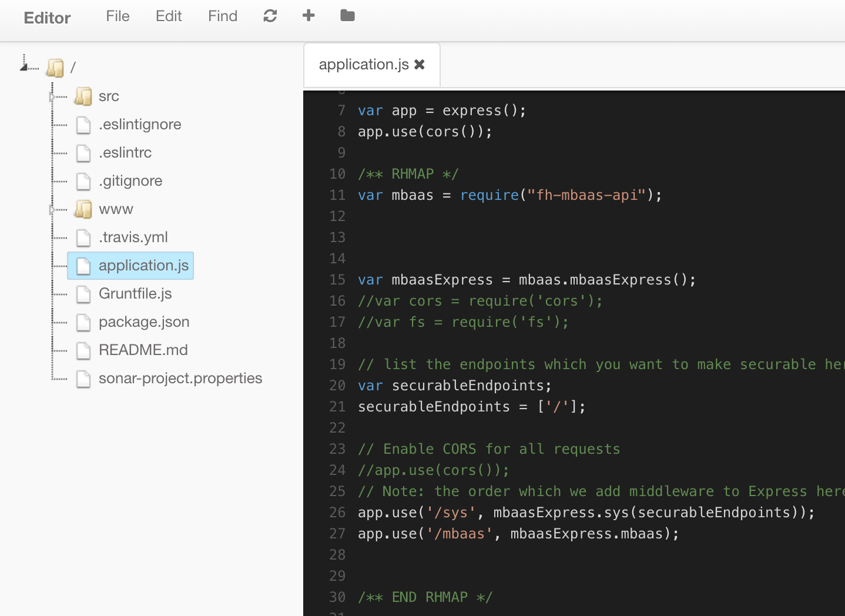Click the src folder icon
The image size is (845, 616).
83,96
